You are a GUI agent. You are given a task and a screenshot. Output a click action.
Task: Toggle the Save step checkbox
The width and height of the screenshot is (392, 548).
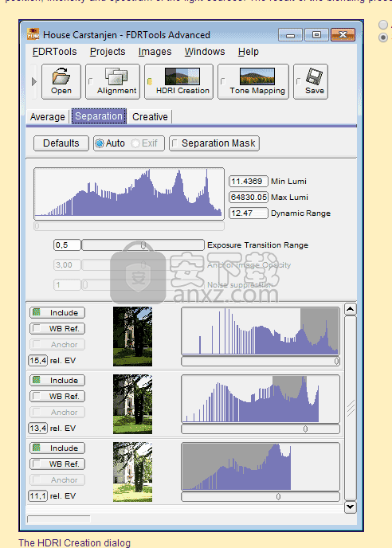(298, 81)
